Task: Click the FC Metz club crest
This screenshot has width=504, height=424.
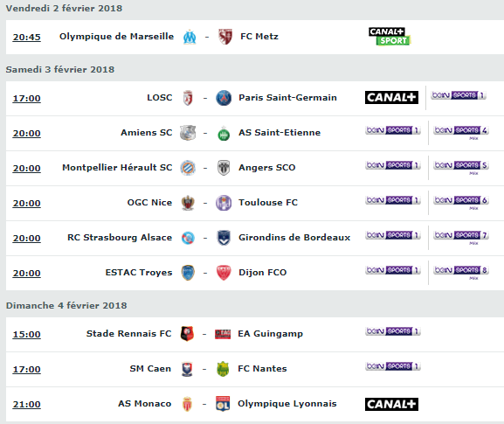Action: pos(225,37)
